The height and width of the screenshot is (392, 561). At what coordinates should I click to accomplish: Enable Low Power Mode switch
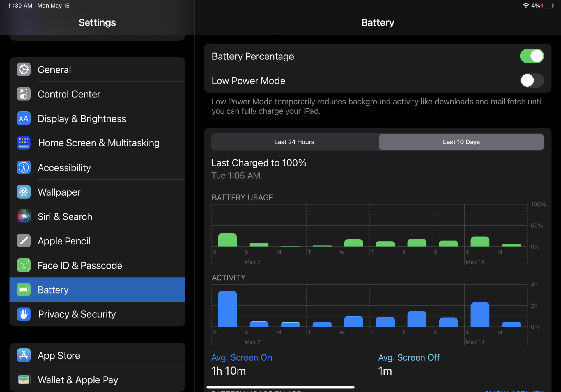pyautogui.click(x=532, y=81)
